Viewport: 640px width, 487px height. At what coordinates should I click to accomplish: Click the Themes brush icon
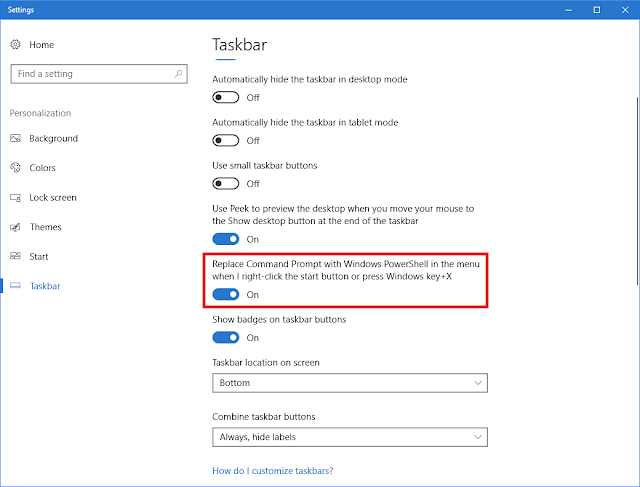tap(16, 227)
